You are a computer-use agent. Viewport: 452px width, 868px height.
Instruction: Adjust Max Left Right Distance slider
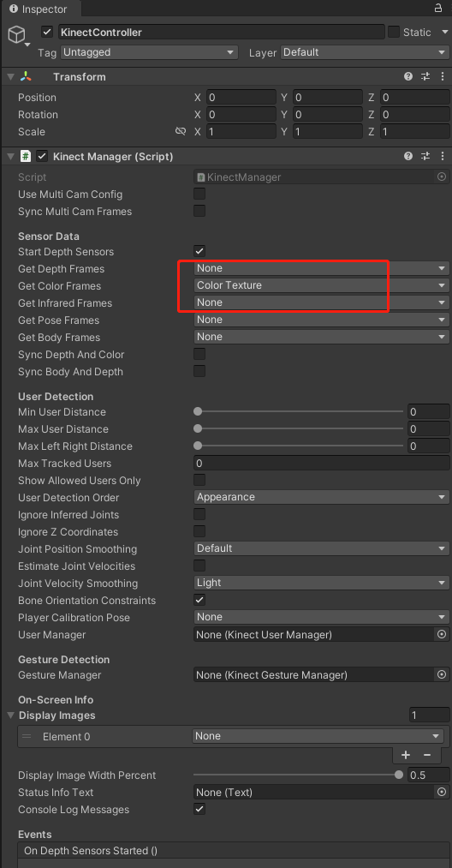coord(299,446)
